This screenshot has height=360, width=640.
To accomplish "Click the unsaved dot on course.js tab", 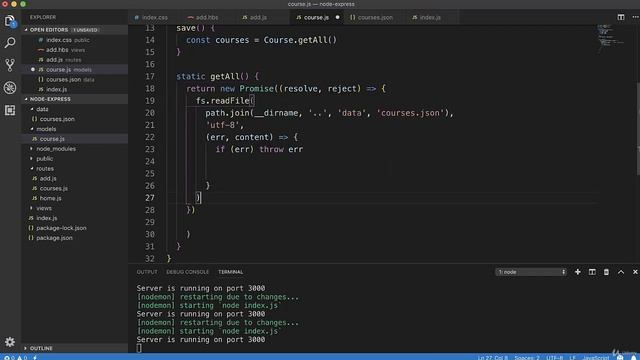I will click(x=337, y=17).
